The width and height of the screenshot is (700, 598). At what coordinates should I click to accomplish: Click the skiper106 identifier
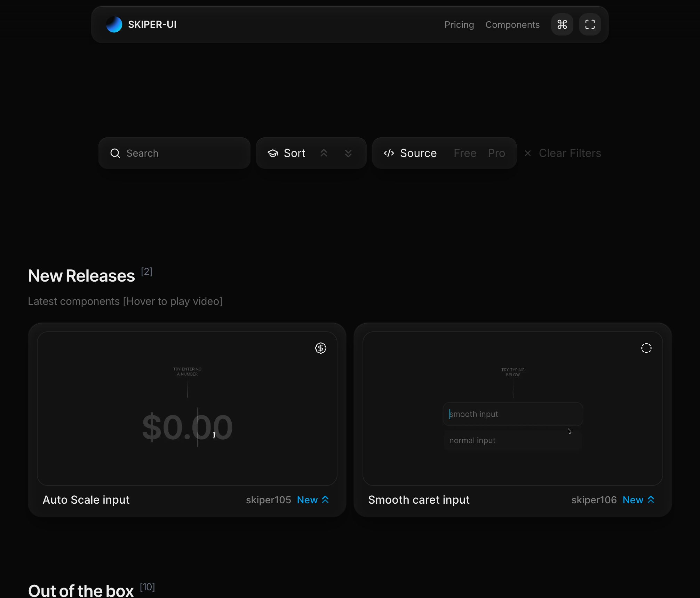pos(594,500)
